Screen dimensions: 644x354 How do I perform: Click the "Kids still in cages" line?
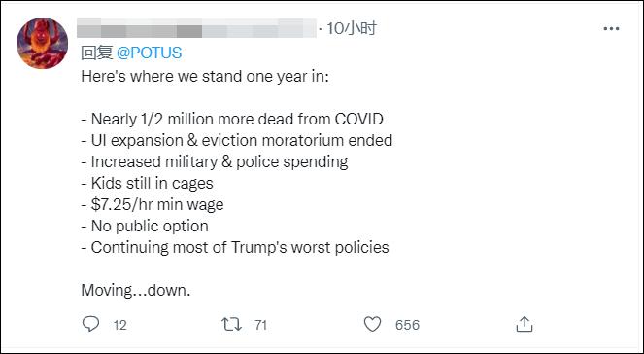(x=148, y=184)
